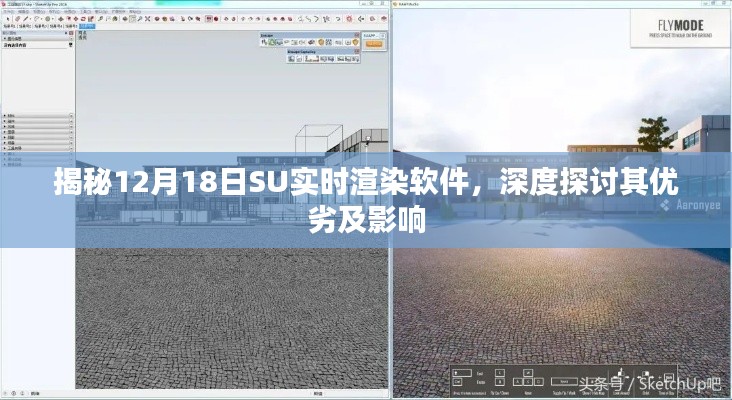This screenshot has height=400, width=732.
Task: Activate the Scale tool
Action: coord(91,19)
